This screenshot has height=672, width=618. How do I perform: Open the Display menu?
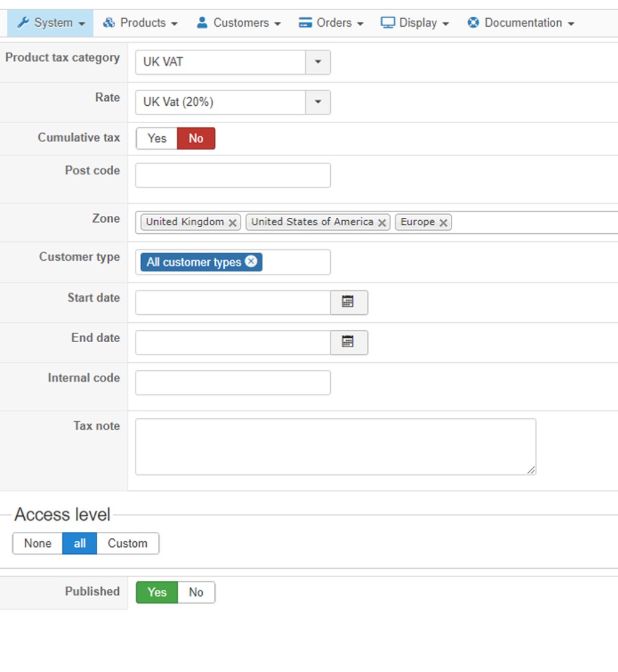point(415,23)
